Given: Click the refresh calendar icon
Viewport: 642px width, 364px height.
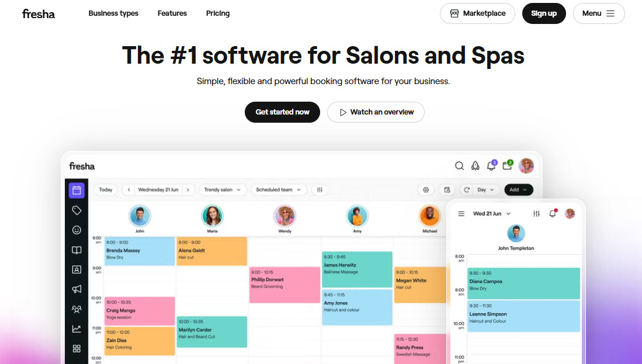Looking at the screenshot, I should (466, 189).
